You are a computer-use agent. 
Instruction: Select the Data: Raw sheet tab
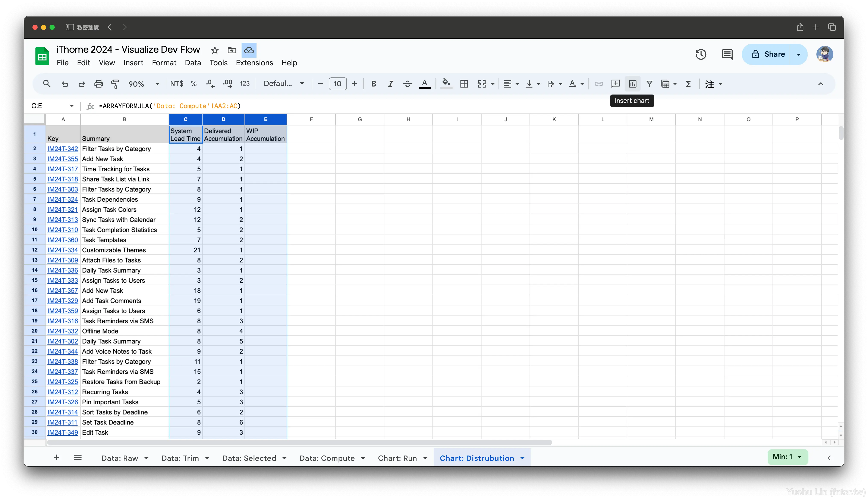tap(119, 458)
